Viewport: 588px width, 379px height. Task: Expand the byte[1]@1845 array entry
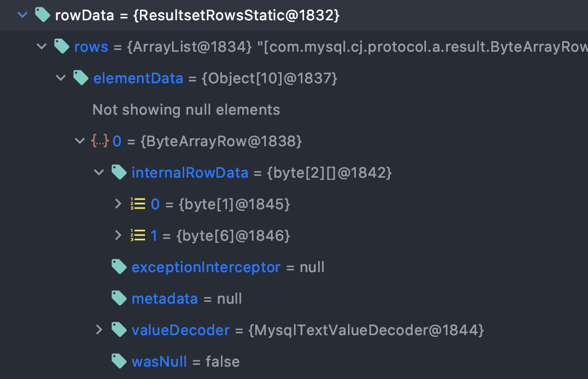118,204
